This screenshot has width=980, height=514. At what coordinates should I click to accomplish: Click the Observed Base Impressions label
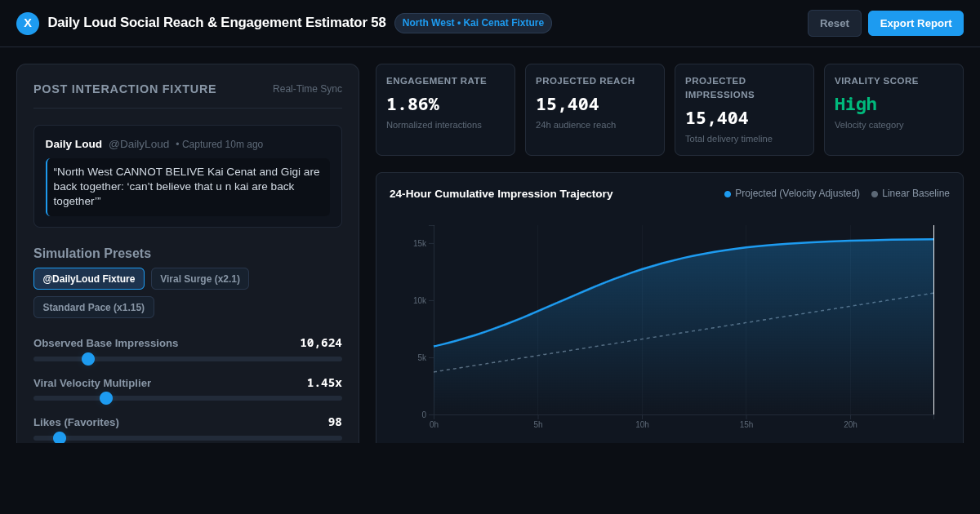point(105,343)
